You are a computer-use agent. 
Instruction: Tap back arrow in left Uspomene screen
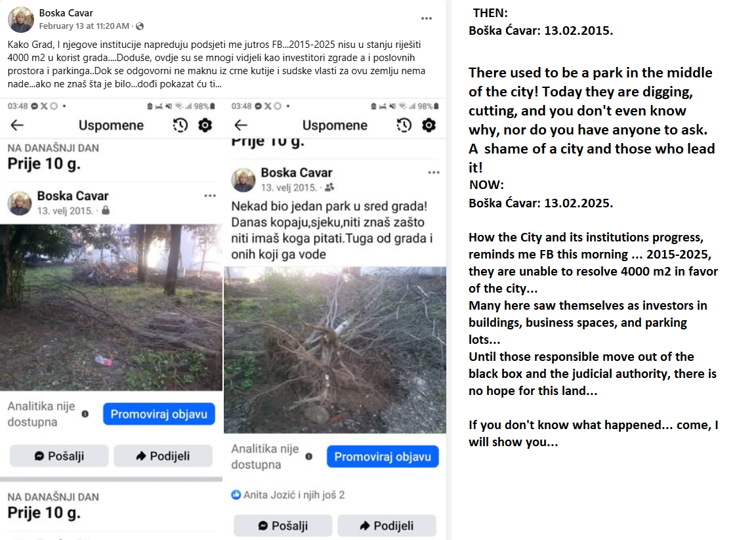pyautogui.click(x=17, y=125)
